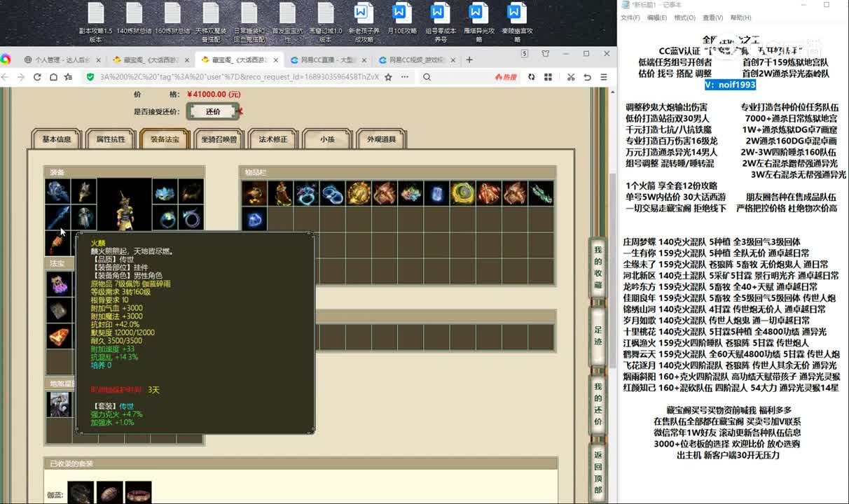Image resolution: width=849 pixels, height=504 pixels.
Task: Click Notepad line 出主机 新客户端30开无压力
Action: point(728,454)
